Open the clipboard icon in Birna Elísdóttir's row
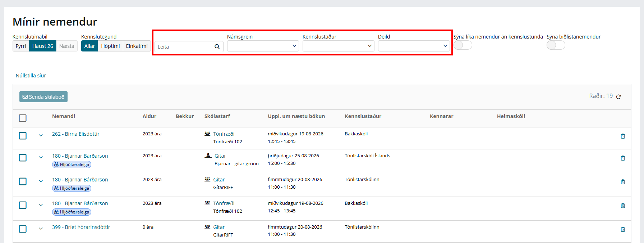 click(x=623, y=136)
